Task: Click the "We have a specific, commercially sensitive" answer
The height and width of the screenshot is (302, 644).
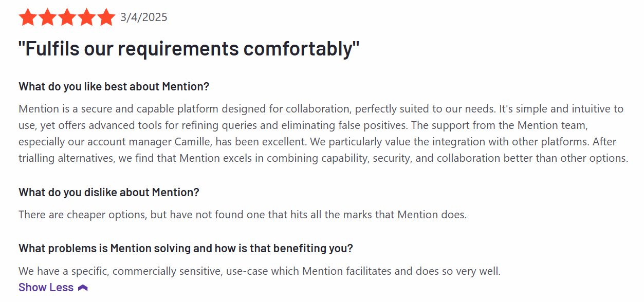Action: pyautogui.click(x=260, y=271)
